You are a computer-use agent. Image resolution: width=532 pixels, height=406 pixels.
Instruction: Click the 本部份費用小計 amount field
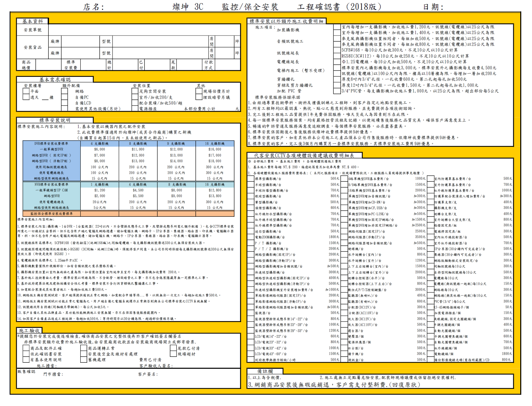225,109
